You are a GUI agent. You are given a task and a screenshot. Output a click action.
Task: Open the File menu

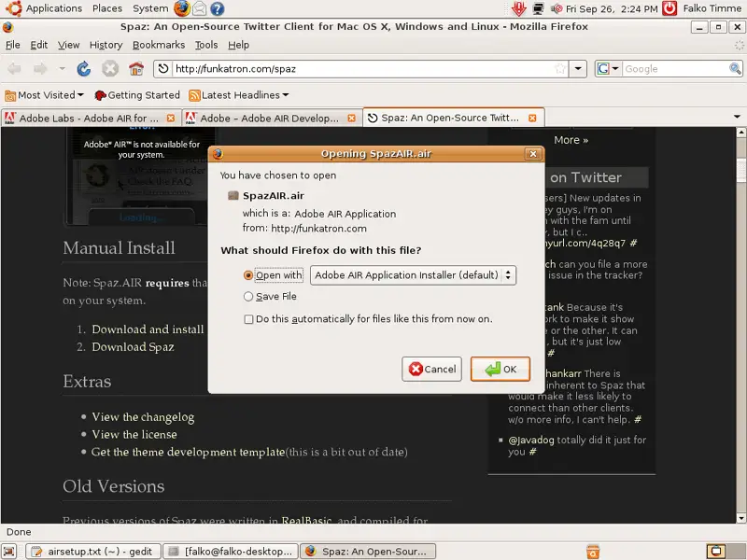[12, 45]
